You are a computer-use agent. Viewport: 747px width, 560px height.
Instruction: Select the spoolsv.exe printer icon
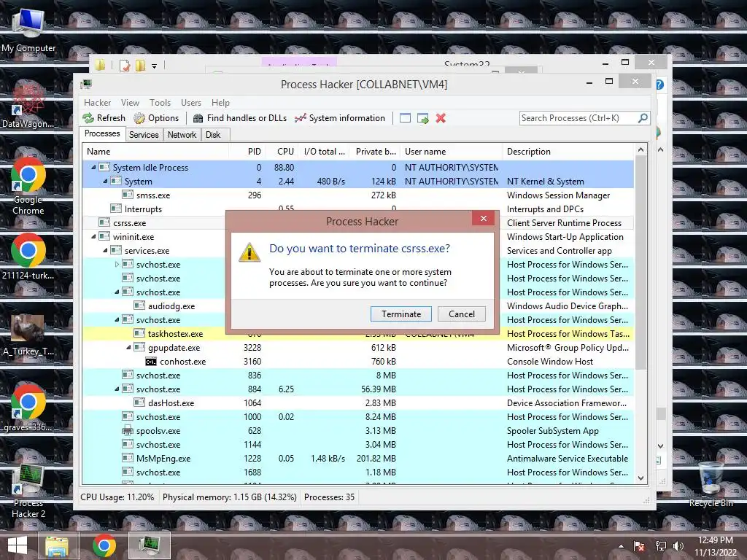point(128,430)
